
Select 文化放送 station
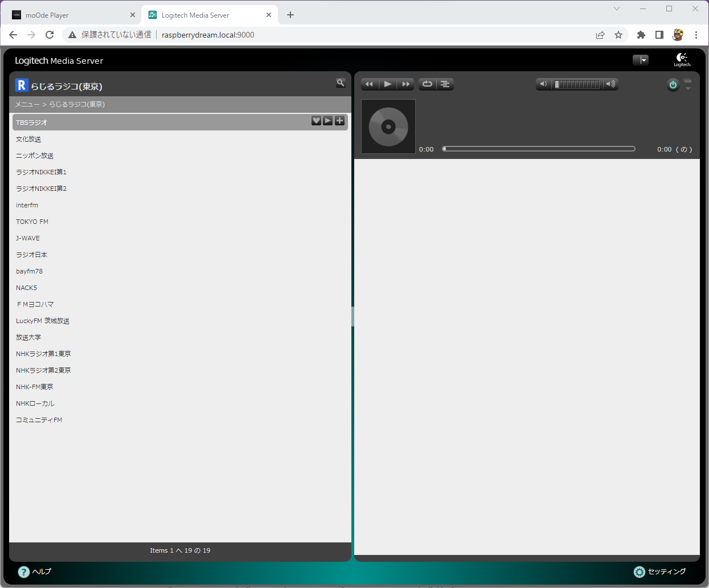click(180, 139)
